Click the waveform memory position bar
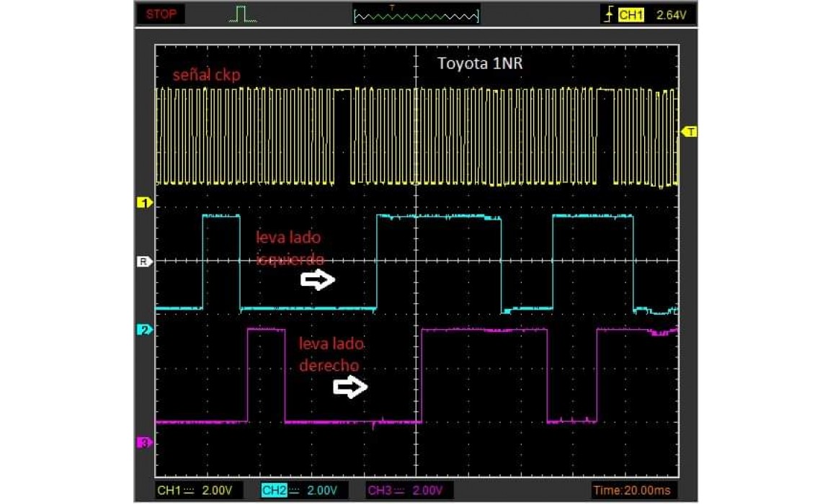Image resolution: width=833 pixels, height=504 pixels. point(416,15)
